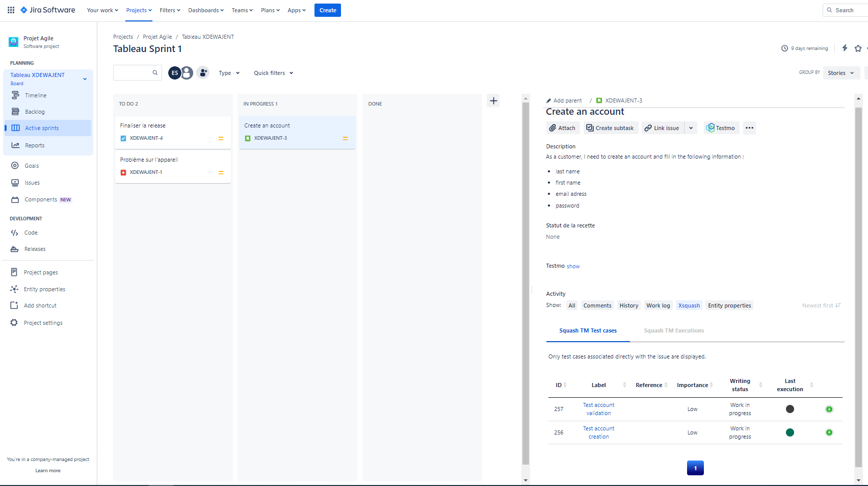The image size is (868, 486).
Task: Click the board search input field
Action: tap(134, 73)
